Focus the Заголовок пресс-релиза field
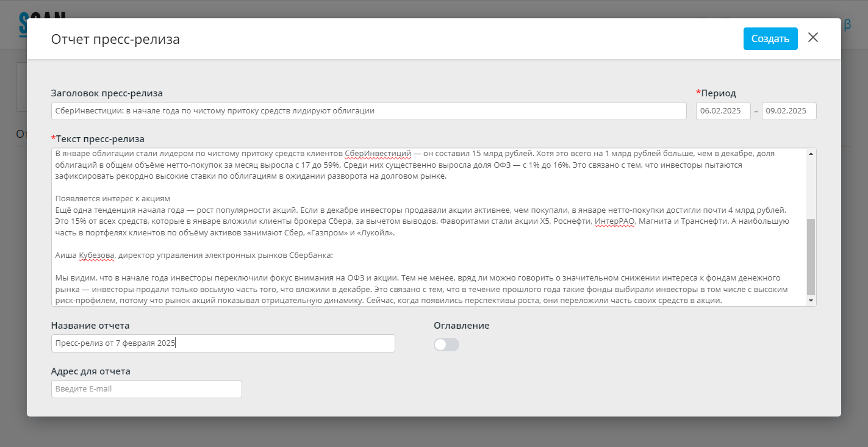Viewport: 868px width, 447px height. (x=369, y=111)
